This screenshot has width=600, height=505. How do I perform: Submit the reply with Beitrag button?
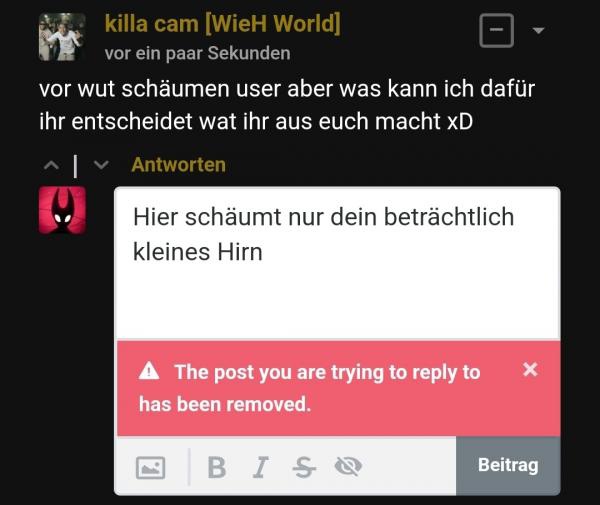click(508, 466)
